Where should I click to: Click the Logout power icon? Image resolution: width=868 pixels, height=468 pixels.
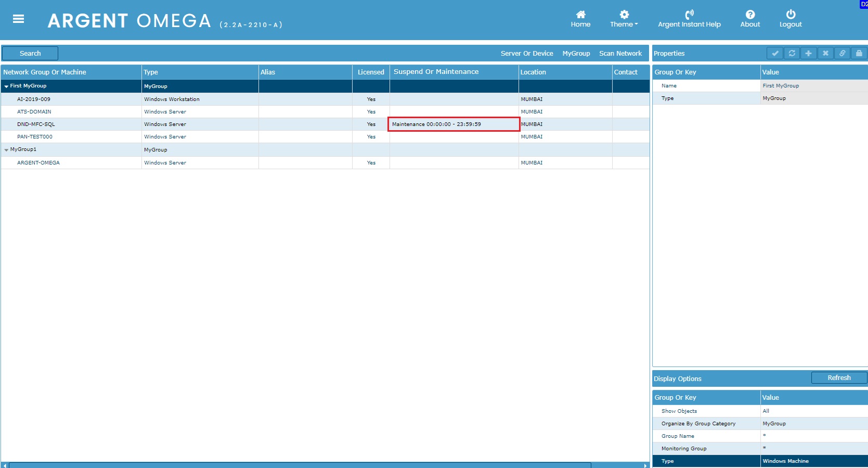tap(790, 15)
